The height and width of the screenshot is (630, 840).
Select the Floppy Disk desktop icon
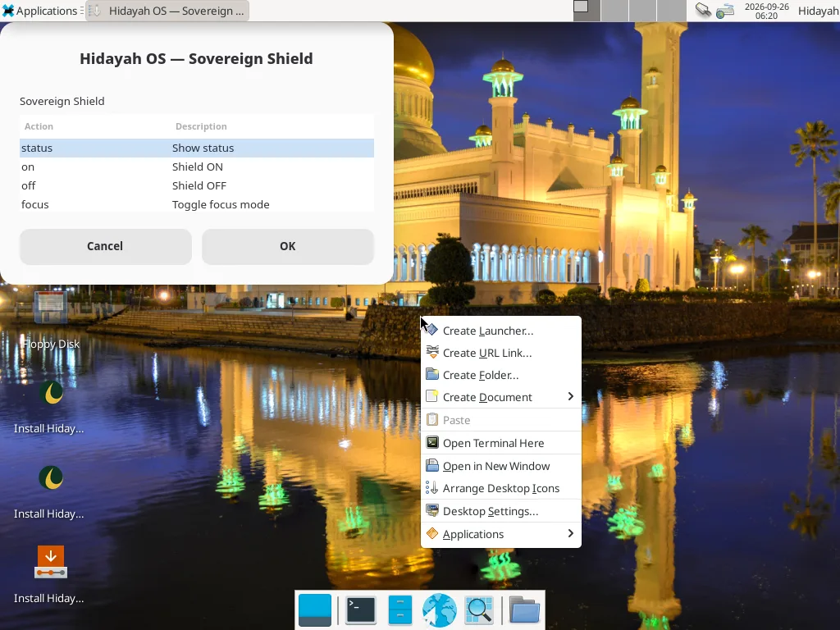(x=51, y=320)
